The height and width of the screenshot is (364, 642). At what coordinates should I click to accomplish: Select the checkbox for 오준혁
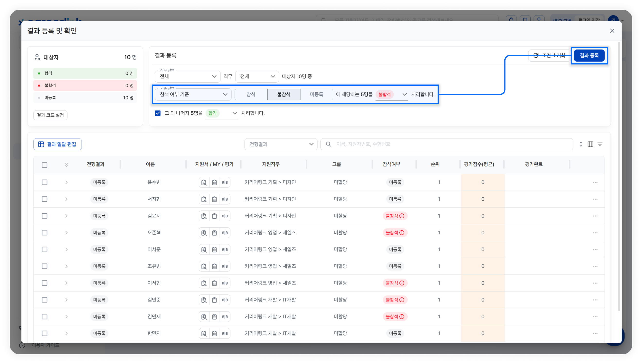tap(44, 232)
